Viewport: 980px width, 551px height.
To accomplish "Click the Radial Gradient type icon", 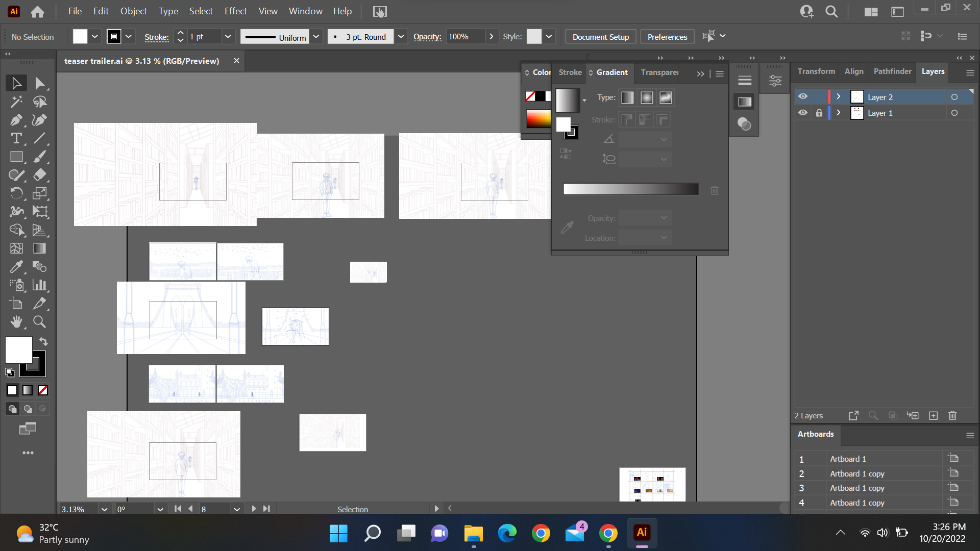I will point(647,98).
